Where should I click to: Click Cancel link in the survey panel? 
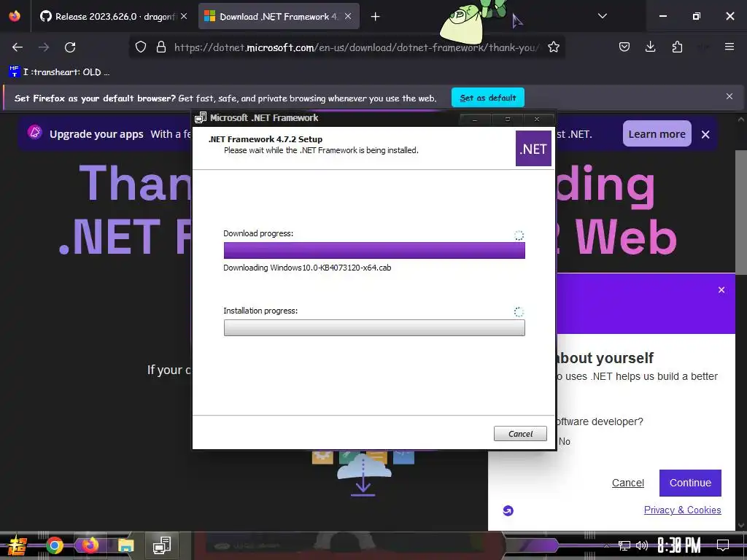point(628,483)
